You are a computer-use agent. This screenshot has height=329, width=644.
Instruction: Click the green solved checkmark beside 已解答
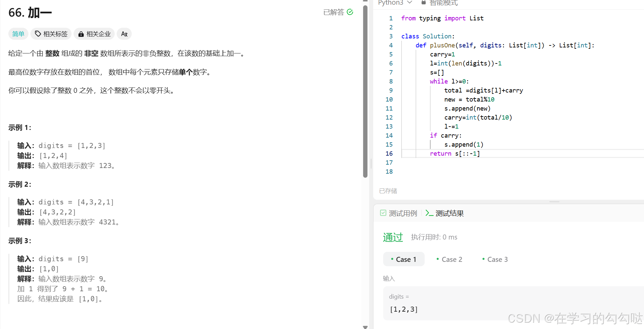click(x=350, y=12)
